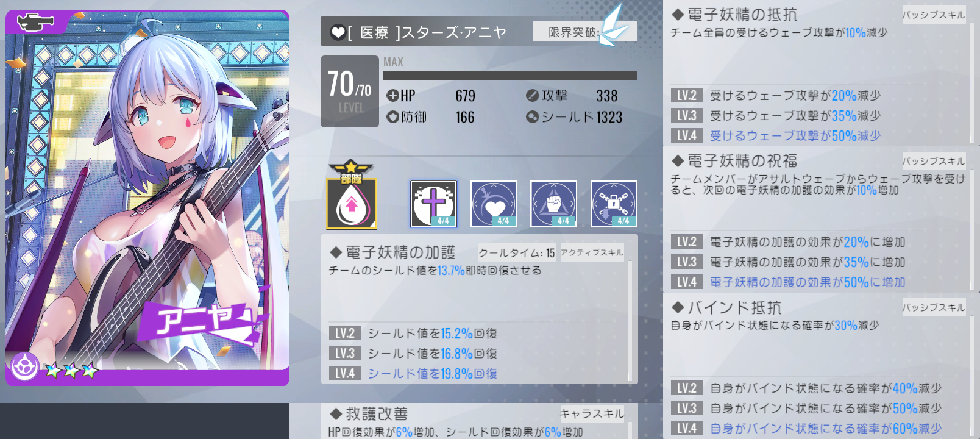Click the crystal limit break icon
The image size is (980, 439).
coord(612,26)
